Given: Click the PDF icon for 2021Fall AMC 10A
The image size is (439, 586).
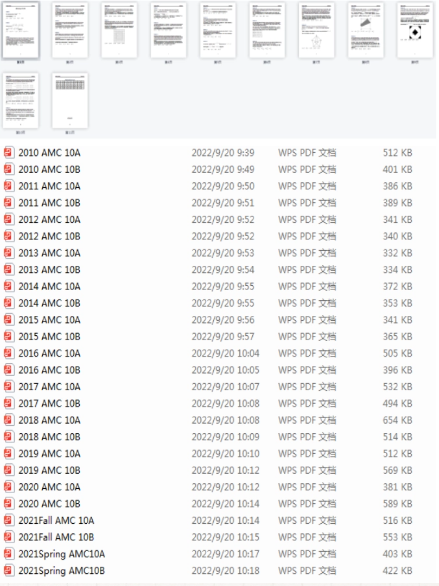Looking at the screenshot, I should (9, 520).
